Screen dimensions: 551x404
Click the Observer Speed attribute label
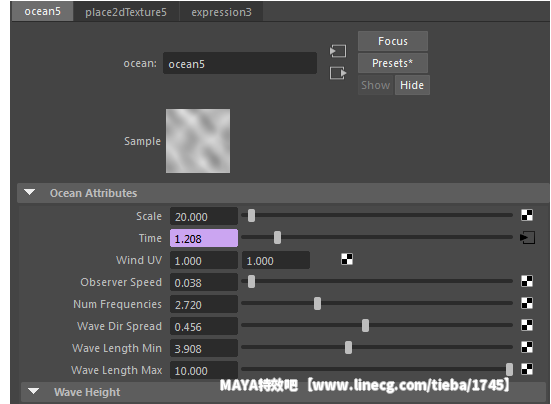(121, 282)
